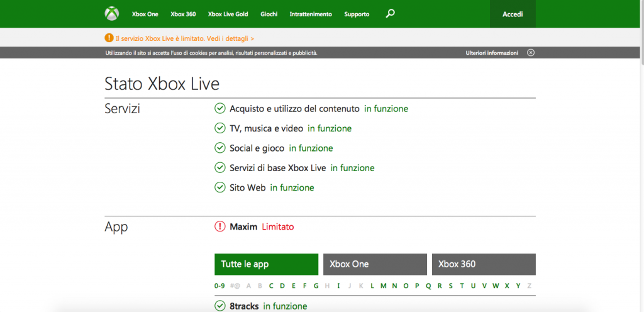Jump to apps starting with D

[282, 286]
